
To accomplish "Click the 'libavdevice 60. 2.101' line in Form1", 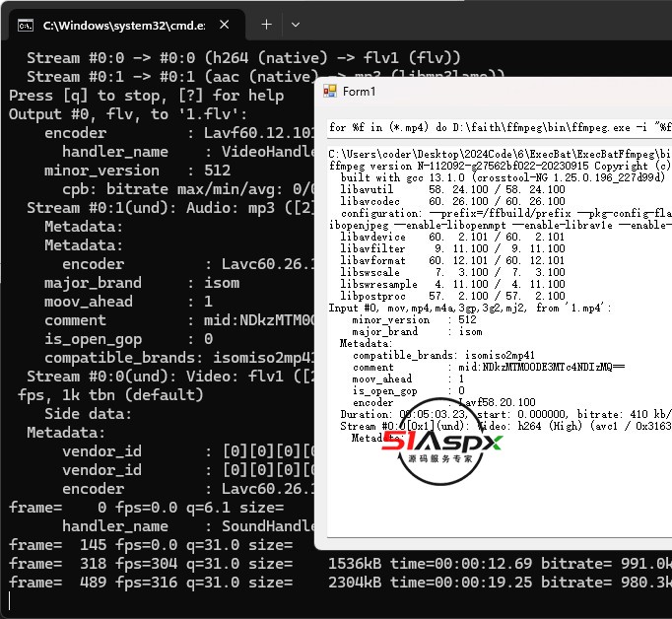I will click(452, 237).
